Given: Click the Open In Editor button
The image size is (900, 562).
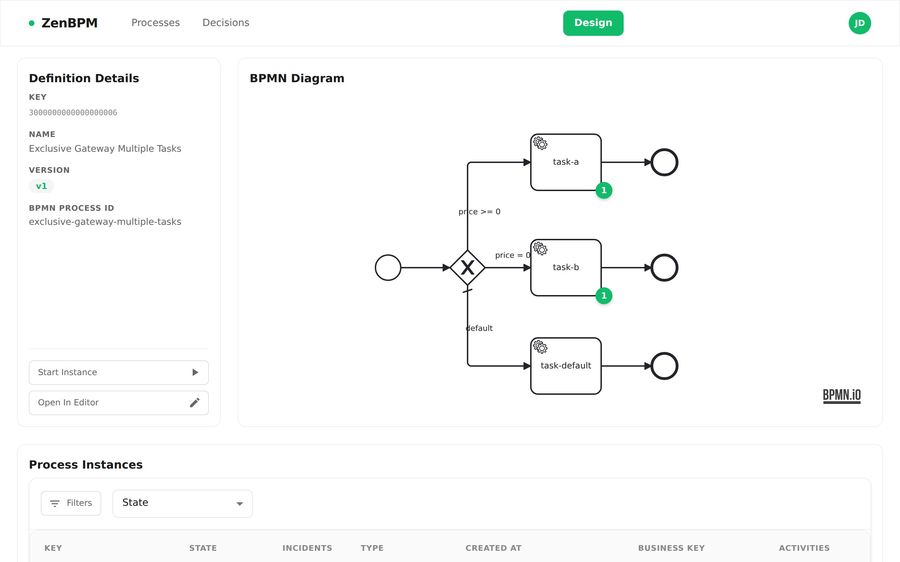Looking at the screenshot, I should coord(119,402).
